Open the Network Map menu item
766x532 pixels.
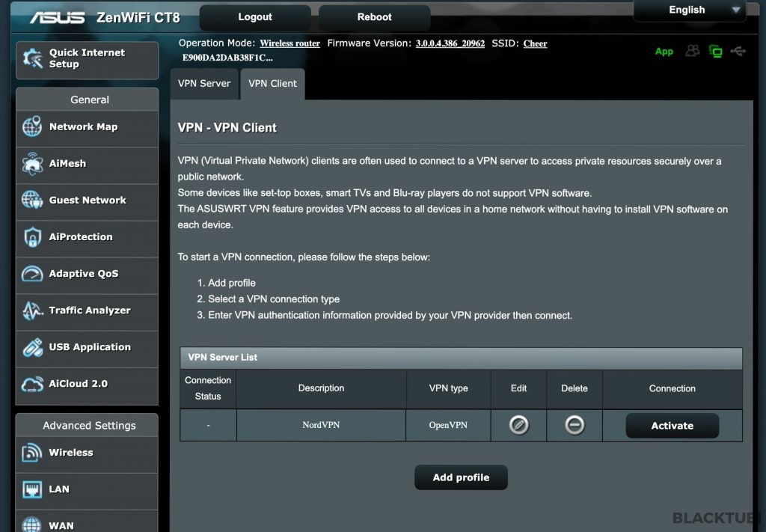click(87, 127)
